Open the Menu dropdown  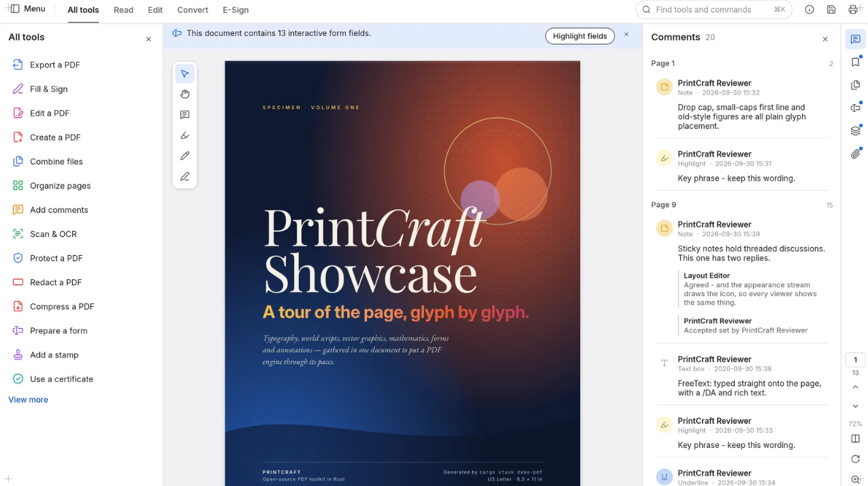tap(27, 9)
